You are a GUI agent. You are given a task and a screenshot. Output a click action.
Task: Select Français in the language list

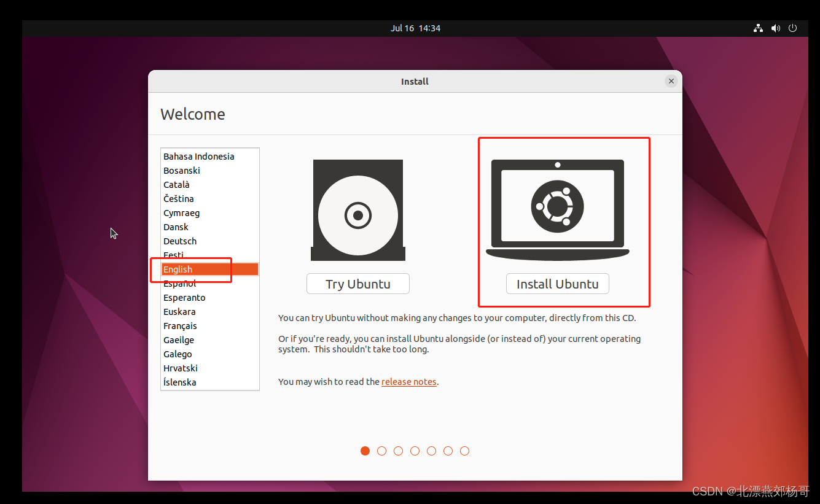click(210, 326)
